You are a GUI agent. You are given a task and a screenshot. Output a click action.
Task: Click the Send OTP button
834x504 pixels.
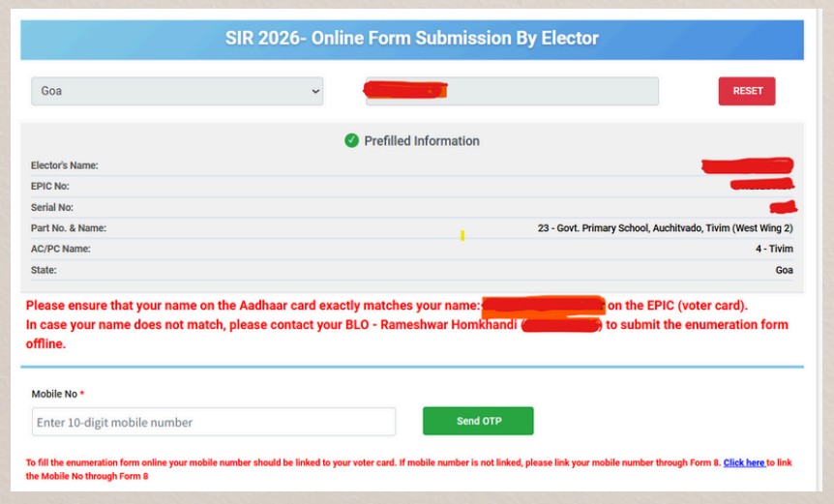(478, 421)
